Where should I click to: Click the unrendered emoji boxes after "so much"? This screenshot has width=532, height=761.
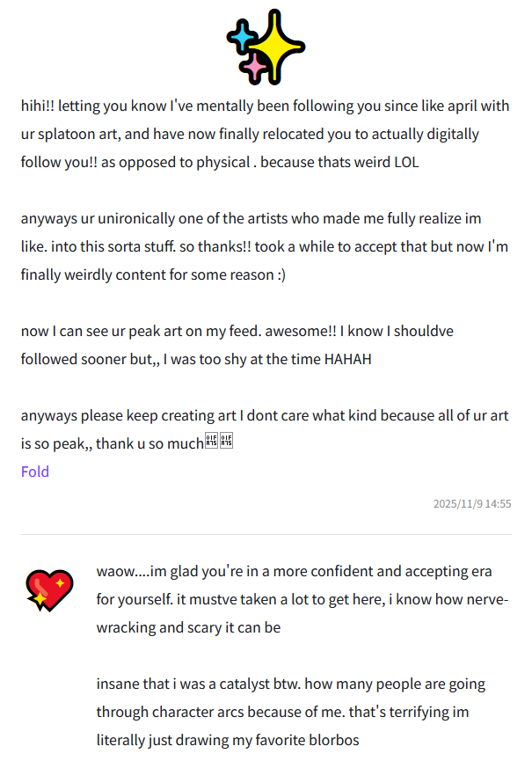coord(218,443)
